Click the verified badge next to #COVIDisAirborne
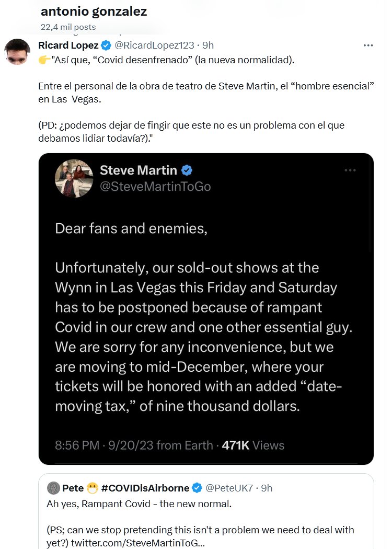The image size is (392, 549). pos(197,488)
